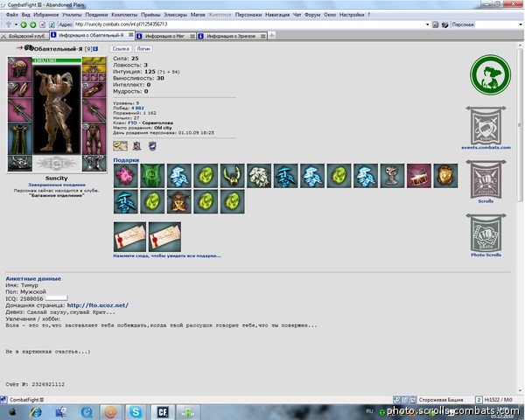Image resolution: width=525 pixels, height=420 pixels.
Task: Click the green shield gift
Action: (152, 175)
